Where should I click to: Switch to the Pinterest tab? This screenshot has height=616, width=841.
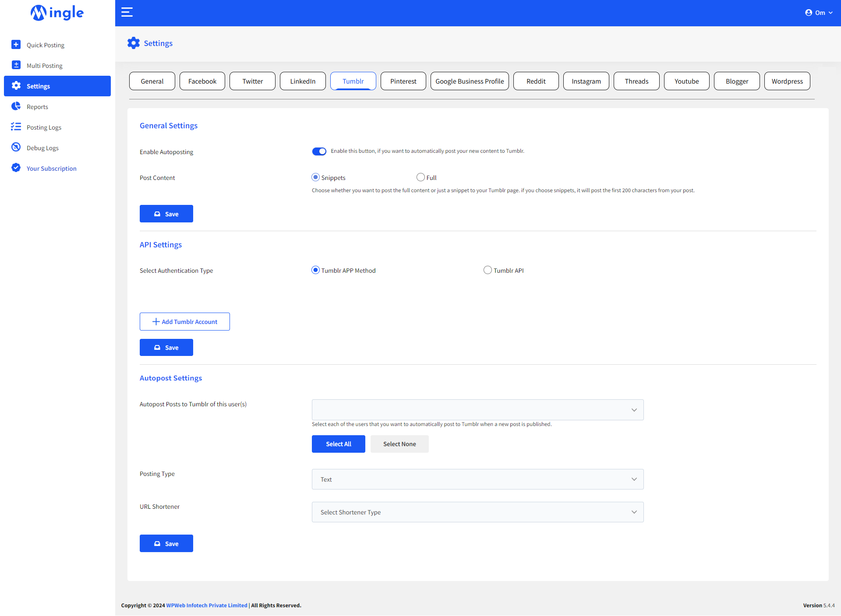[403, 81]
